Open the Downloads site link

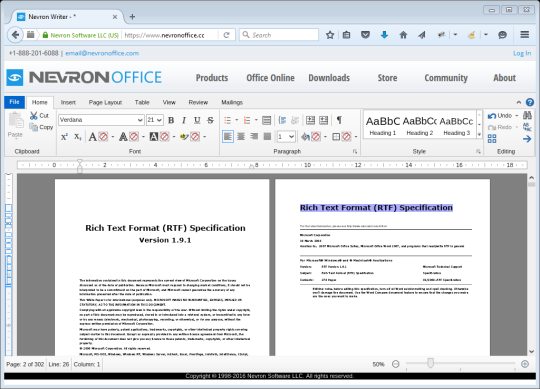point(329,78)
